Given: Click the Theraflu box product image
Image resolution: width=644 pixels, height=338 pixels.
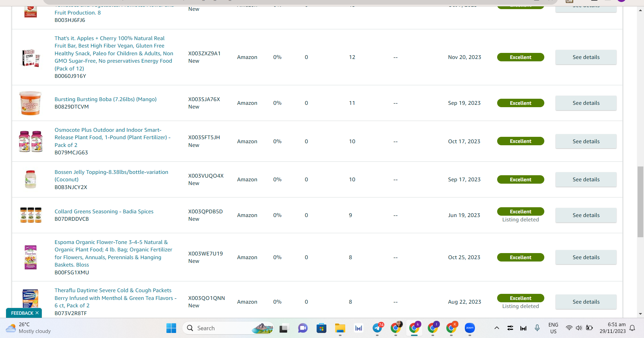Looking at the screenshot, I should coord(30,298).
